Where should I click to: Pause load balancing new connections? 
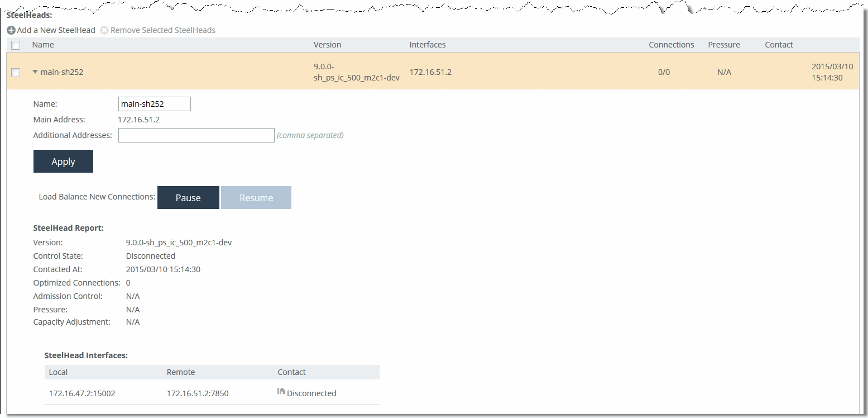(x=188, y=198)
